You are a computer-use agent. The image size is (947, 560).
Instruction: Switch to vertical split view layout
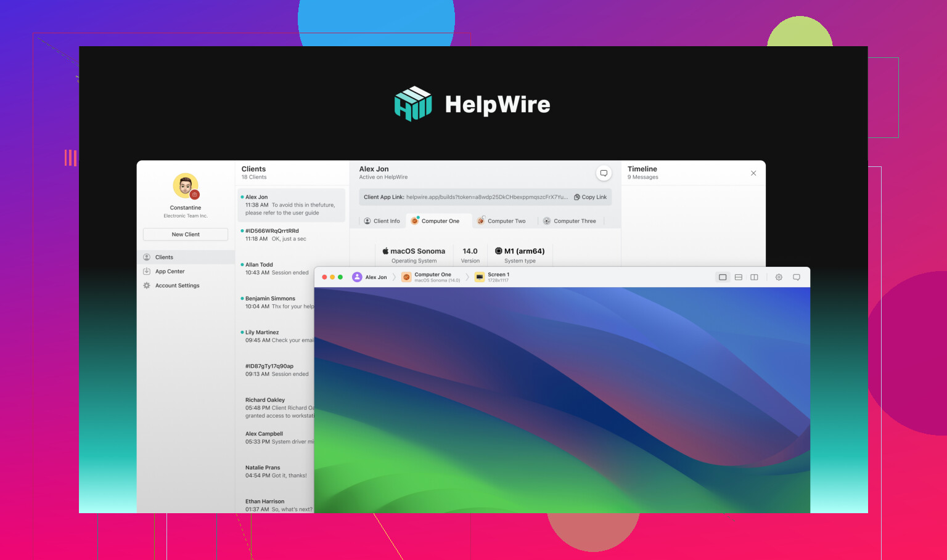coord(754,277)
